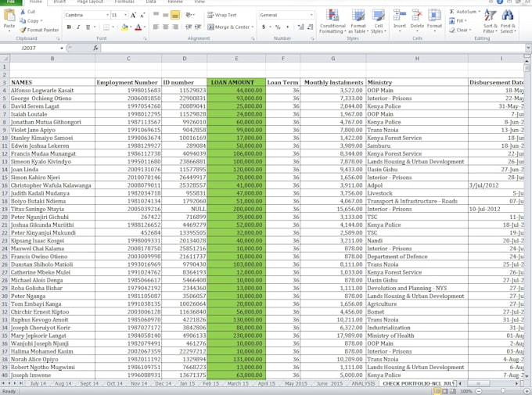Click the Paste clipboard icon
The width and height of the screenshot is (532, 395).
[9, 16]
